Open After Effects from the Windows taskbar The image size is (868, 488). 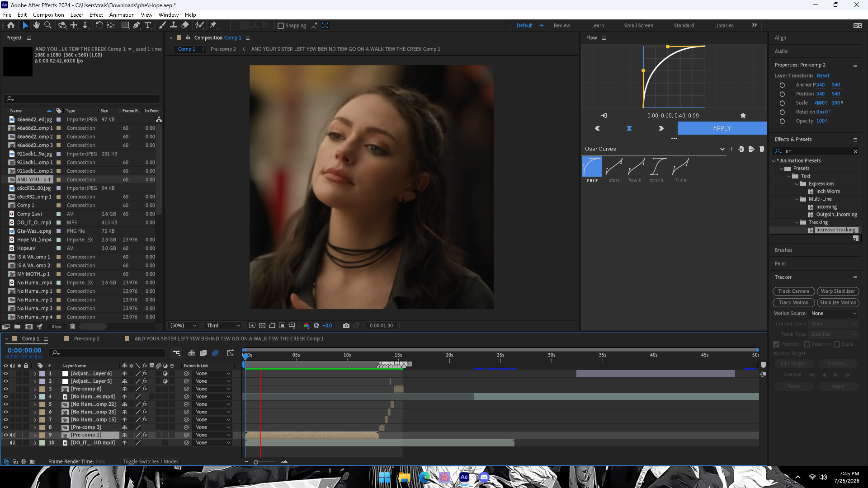point(464,477)
